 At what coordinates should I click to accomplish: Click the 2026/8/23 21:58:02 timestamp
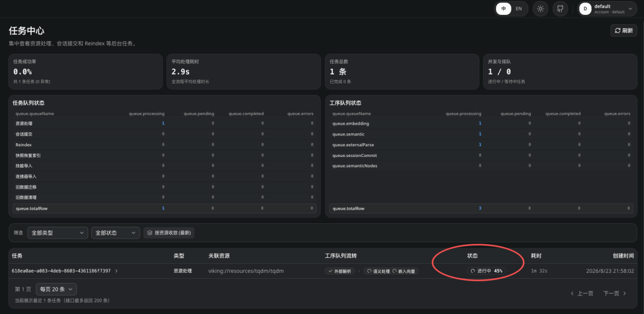[x=610, y=271]
